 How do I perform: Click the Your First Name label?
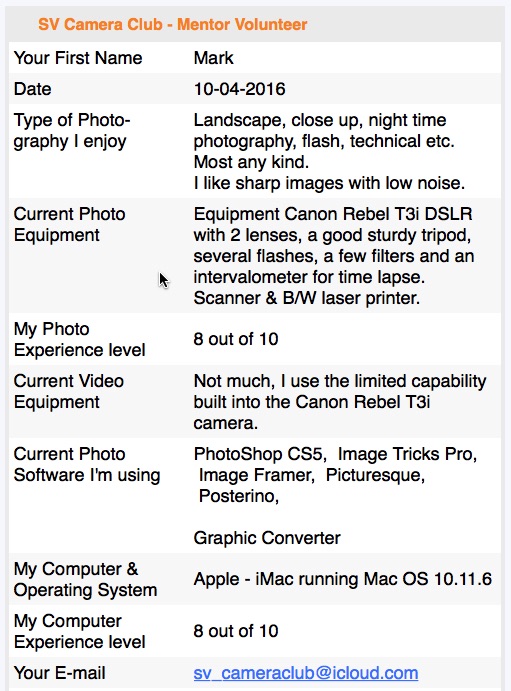coord(78,58)
